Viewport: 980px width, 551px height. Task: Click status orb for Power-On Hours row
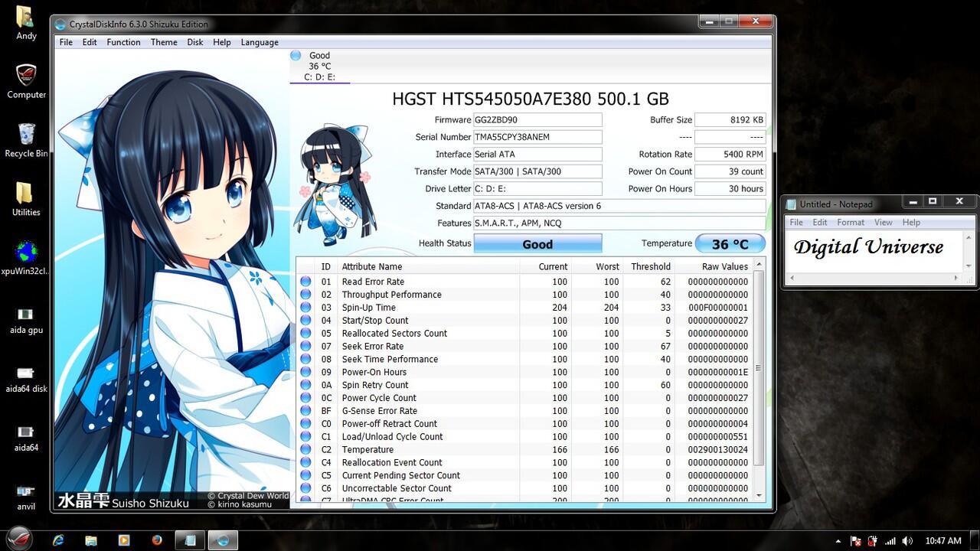305,372
